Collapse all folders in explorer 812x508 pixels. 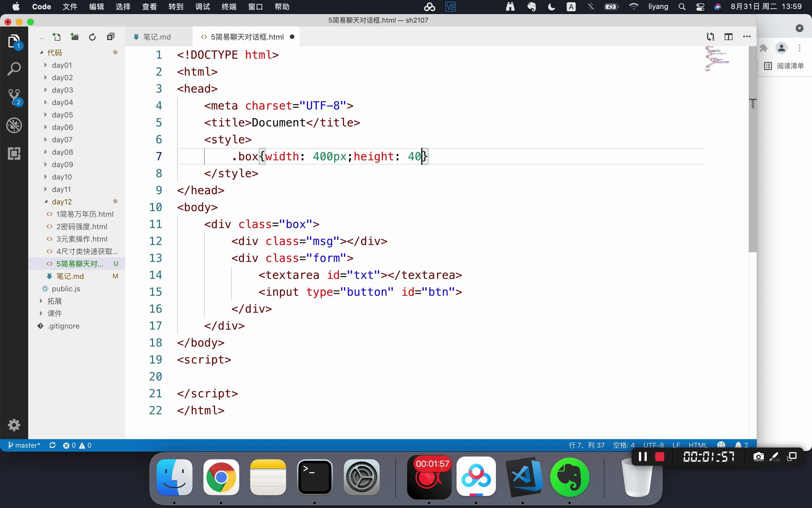pos(111,37)
